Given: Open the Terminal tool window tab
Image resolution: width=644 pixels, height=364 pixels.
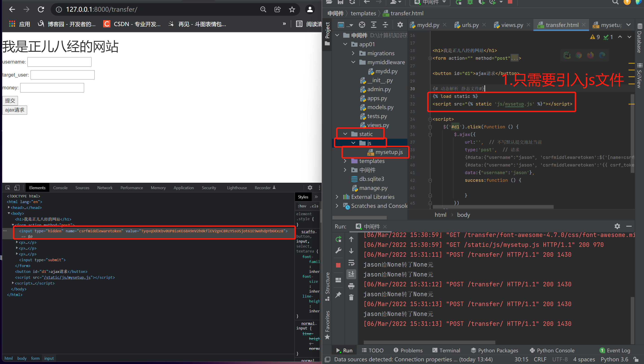Looking at the screenshot, I should (446, 350).
